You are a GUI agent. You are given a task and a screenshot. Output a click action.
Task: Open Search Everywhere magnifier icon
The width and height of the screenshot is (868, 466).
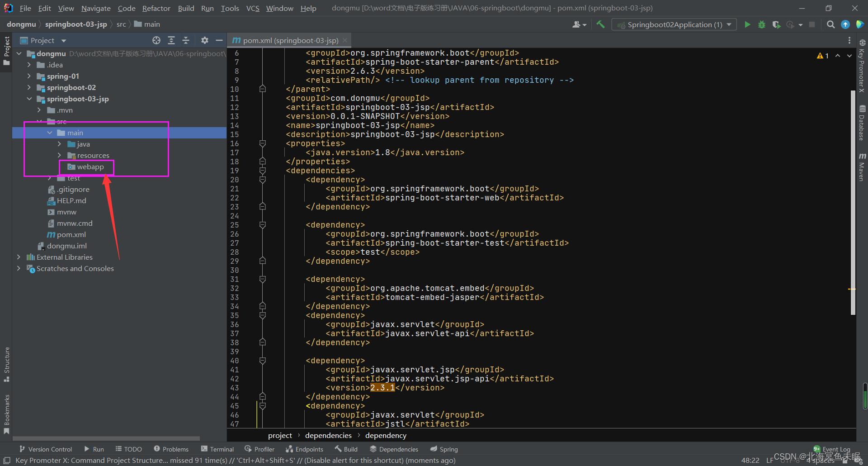(830, 24)
